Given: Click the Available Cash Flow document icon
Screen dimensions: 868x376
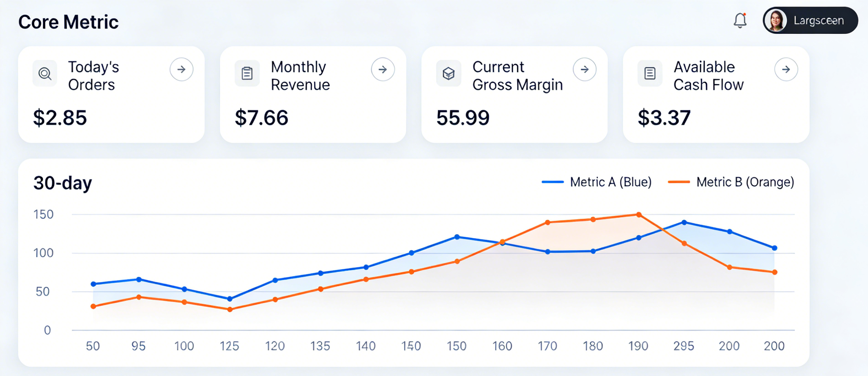Looking at the screenshot, I should 650,73.
